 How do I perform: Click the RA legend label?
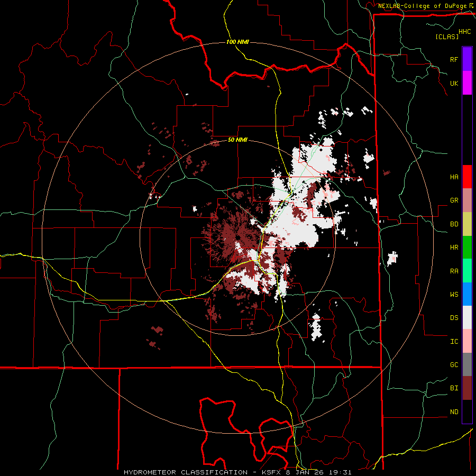coord(454,271)
